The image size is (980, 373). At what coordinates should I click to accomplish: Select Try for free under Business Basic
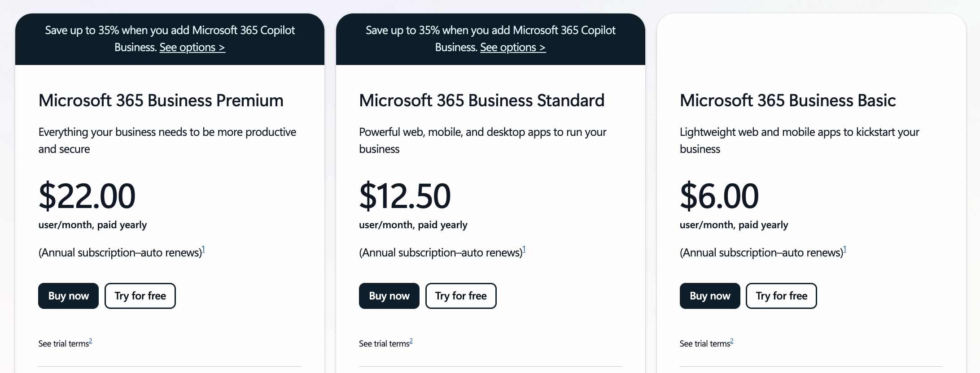(x=781, y=296)
